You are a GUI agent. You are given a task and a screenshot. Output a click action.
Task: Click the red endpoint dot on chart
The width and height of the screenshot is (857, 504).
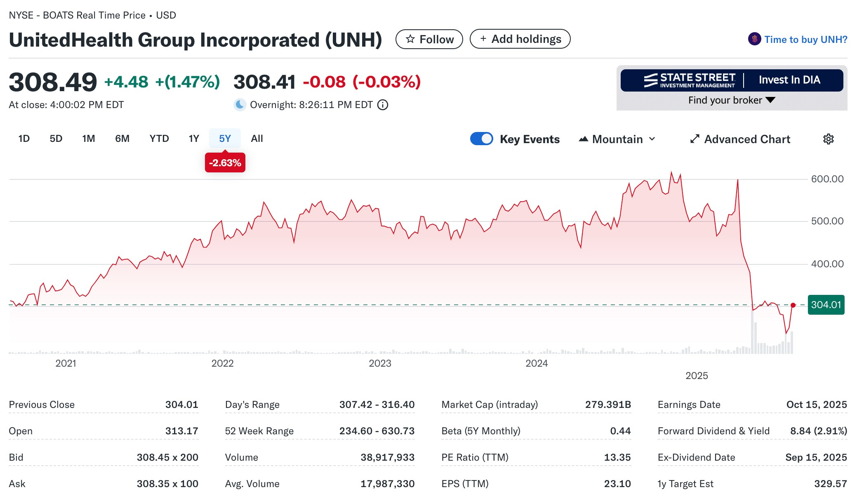point(793,305)
